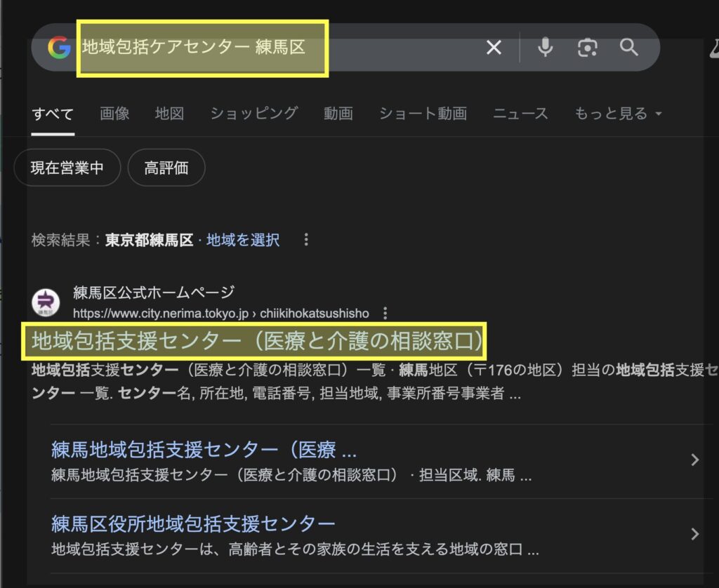Click the 地域を選択 link
Screen dimensions: 719x588
[x=243, y=240]
